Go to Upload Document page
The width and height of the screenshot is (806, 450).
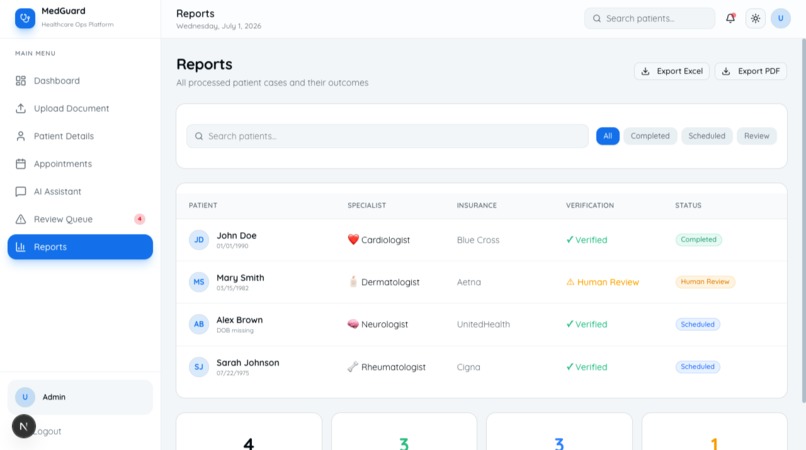80,109
